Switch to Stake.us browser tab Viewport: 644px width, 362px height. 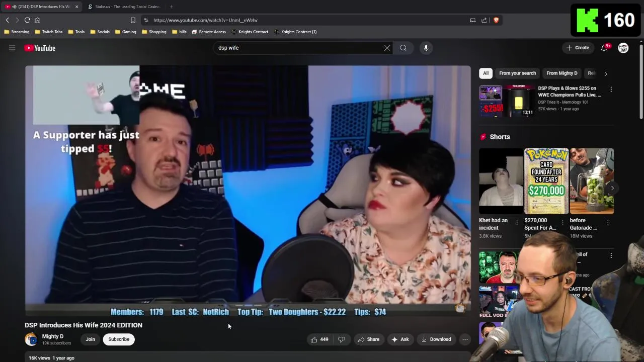(124, 7)
